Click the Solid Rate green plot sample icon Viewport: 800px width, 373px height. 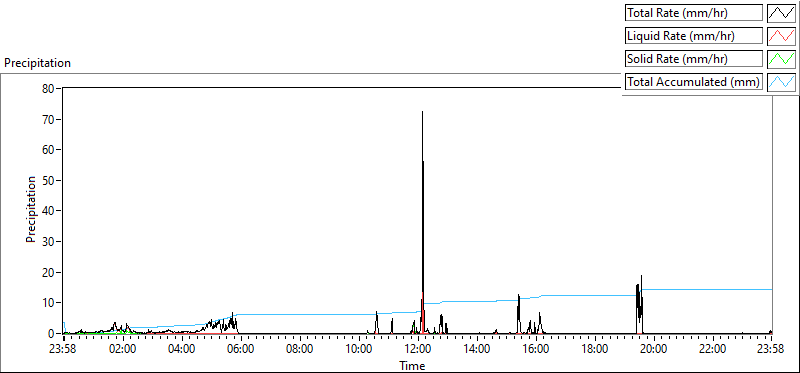pyautogui.click(x=782, y=59)
